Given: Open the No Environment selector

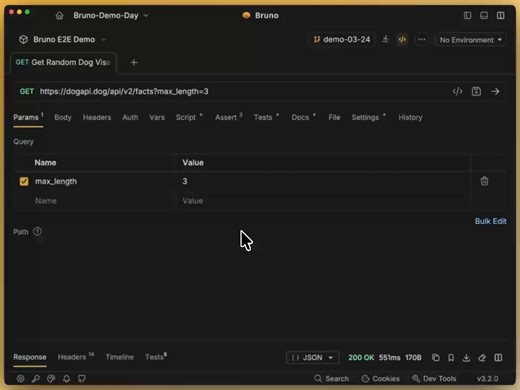Looking at the screenshot, I should point(471,40).
